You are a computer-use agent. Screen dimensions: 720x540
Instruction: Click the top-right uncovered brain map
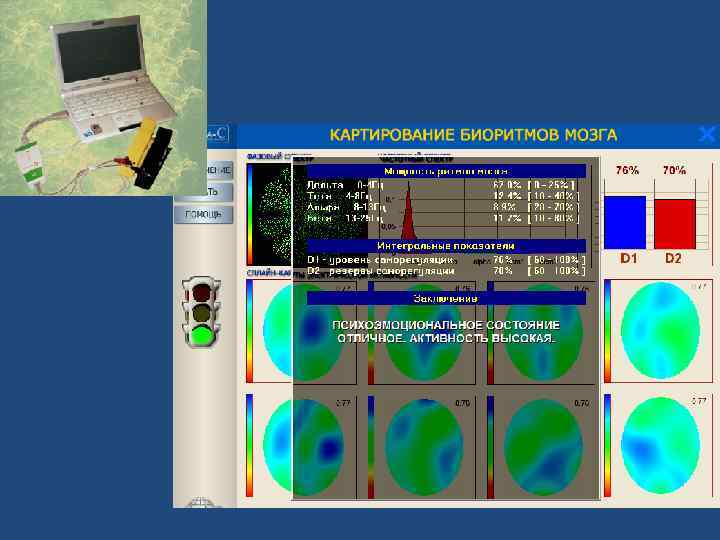coord(660,331)
